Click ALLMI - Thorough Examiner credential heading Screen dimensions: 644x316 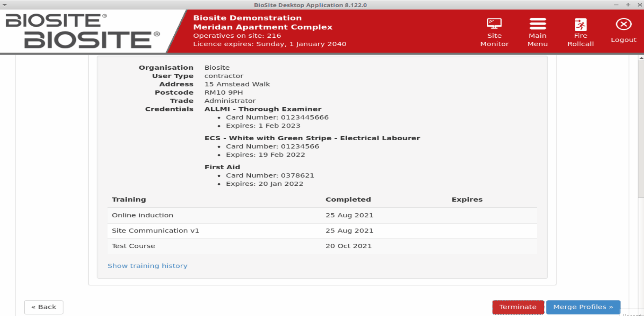click(263, 109)
